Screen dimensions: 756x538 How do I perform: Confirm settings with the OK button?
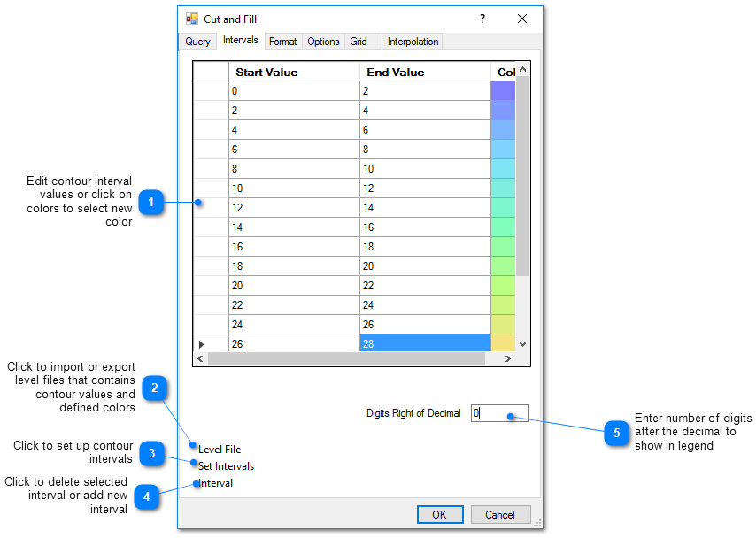pyautogui.click(x=440, y=514)
